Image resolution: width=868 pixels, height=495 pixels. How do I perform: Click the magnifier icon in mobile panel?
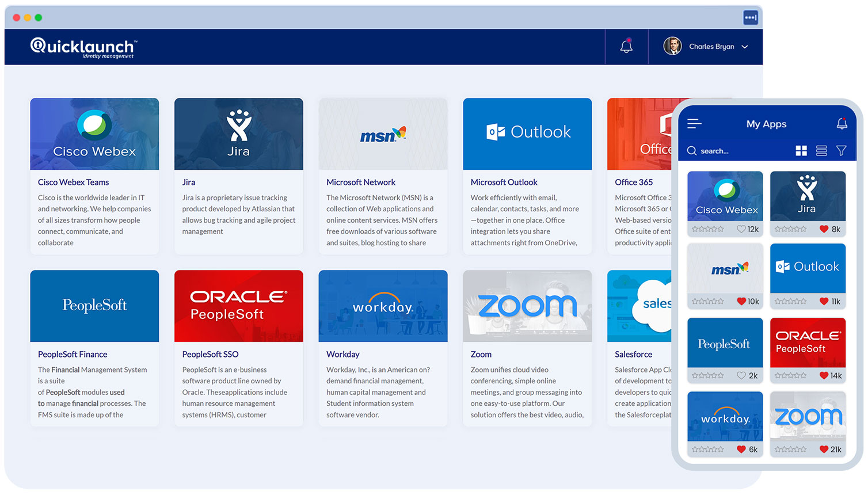[692, 151]
